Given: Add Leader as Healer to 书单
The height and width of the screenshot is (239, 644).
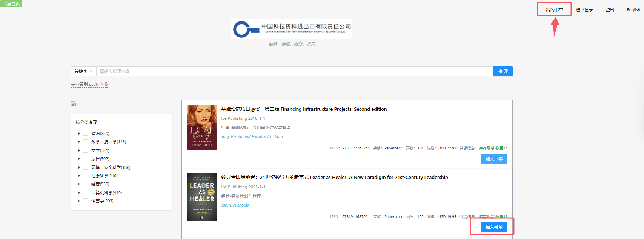Looking at the screenshot, I should 494,227.
